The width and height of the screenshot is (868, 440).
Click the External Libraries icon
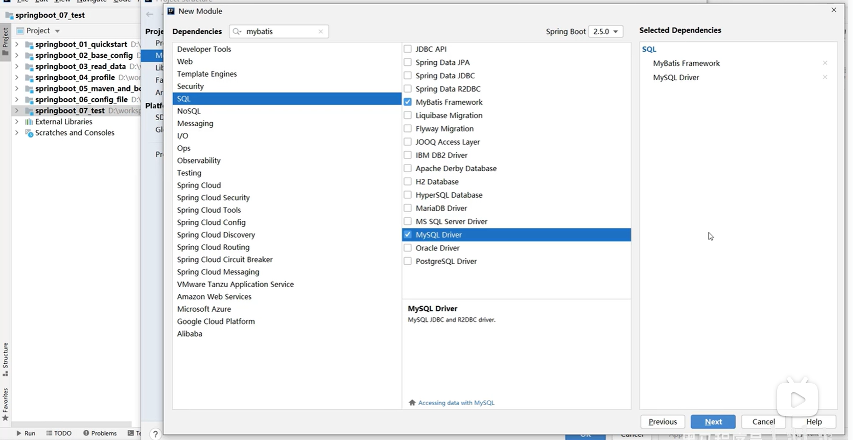(29, 122)
